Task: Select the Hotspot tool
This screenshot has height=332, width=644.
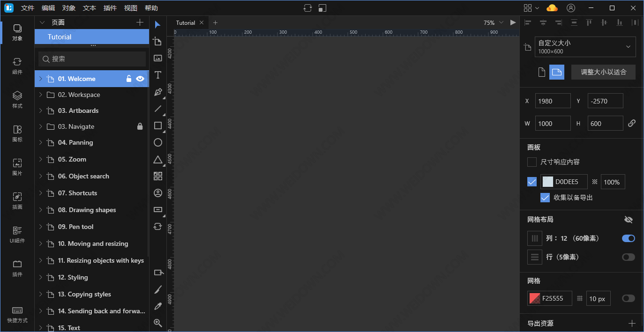Action: tap(158, 273)
